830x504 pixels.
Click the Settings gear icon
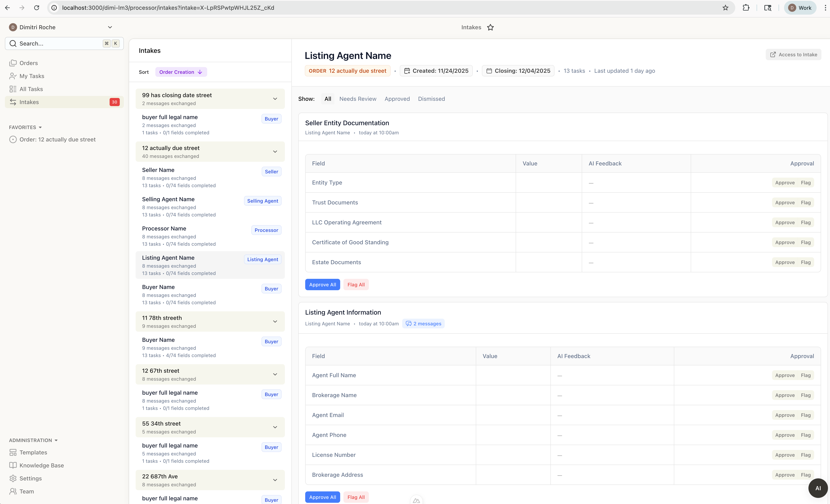(x=13, y=478)
